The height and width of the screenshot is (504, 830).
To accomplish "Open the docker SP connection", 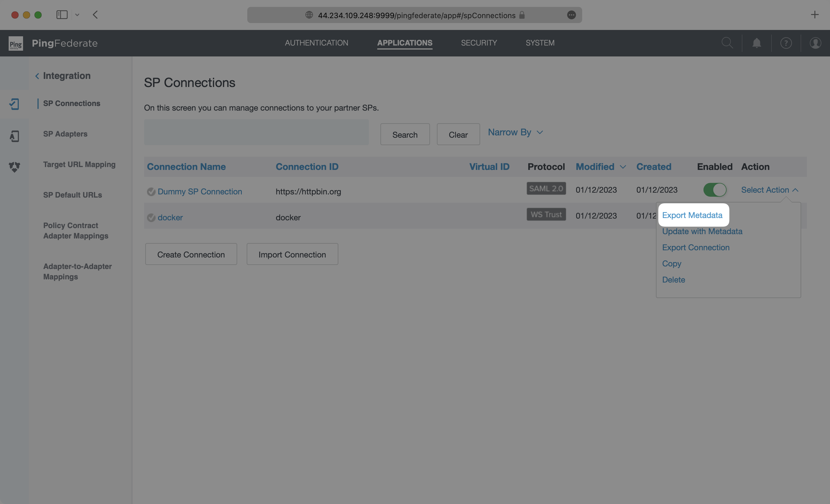I will click(170, 216).
